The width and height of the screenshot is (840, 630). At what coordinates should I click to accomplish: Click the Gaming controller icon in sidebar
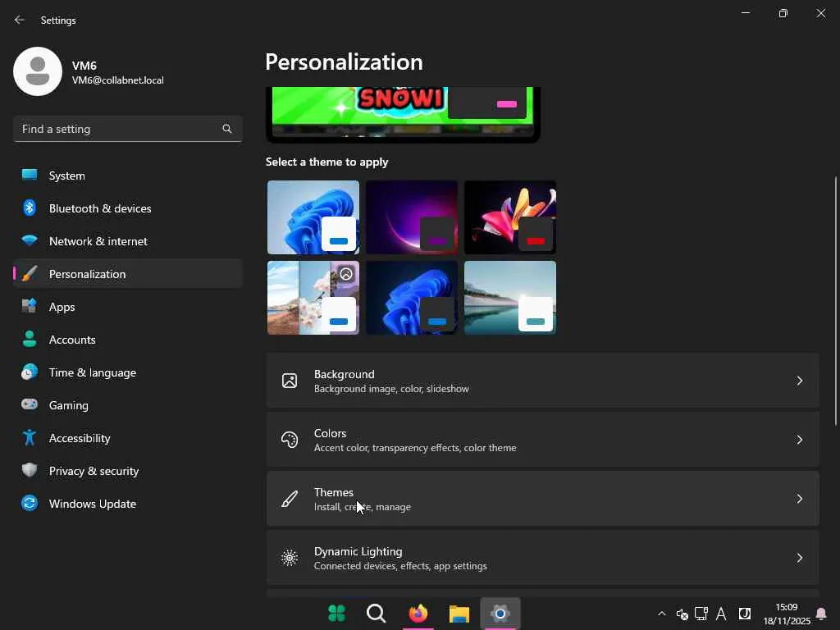tap(30, 404)
